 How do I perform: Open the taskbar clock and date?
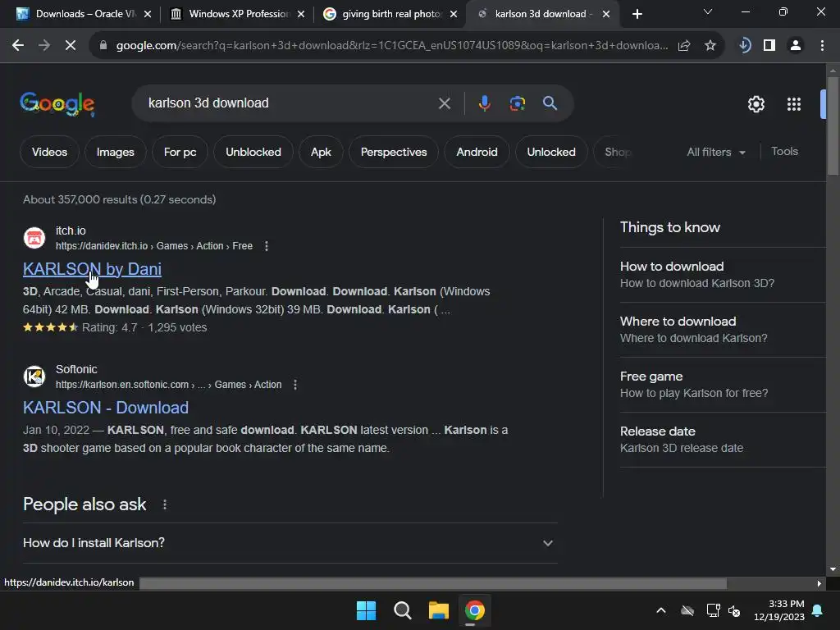(779, 610)
